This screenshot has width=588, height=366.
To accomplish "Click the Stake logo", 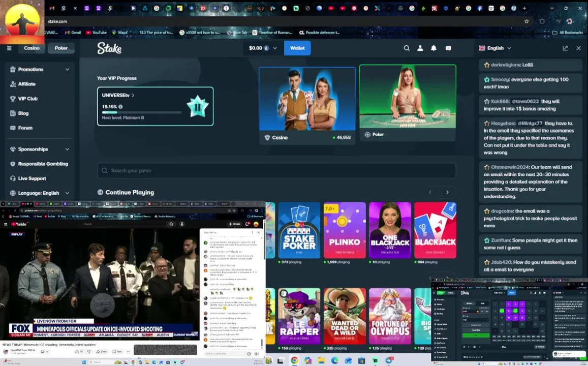I will pyautogui.click(x=109, y=48).
